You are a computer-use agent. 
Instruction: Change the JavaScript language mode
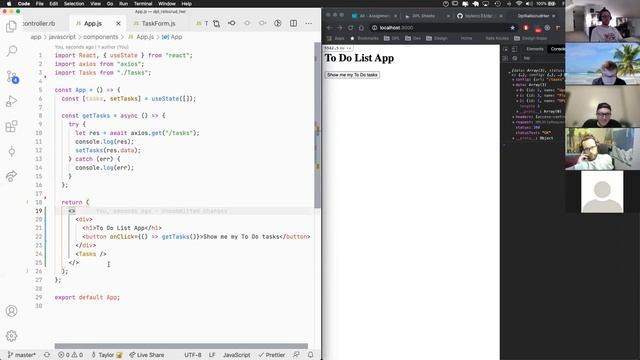[236, 355]
